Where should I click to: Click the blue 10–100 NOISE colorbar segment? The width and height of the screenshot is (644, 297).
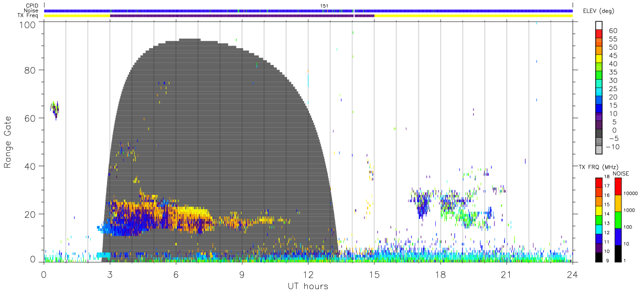click(x=618, y=237)
